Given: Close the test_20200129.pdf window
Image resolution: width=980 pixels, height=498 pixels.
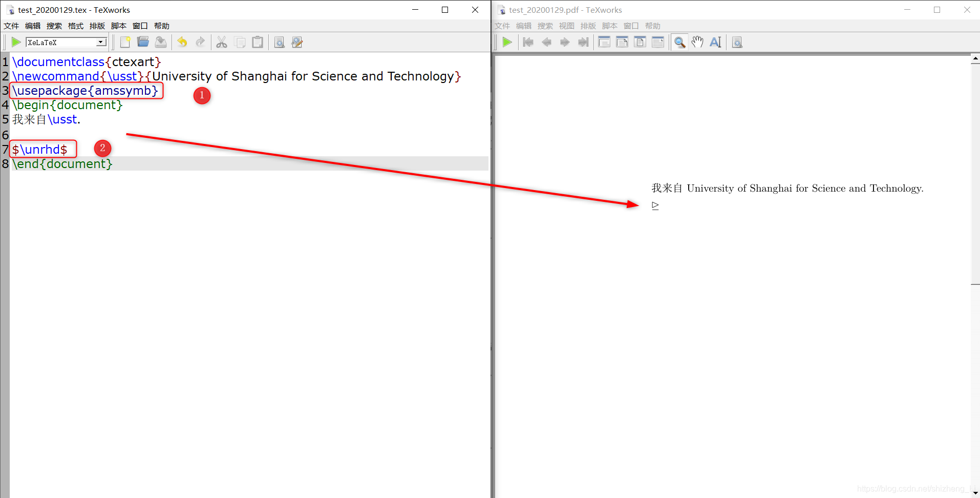Looking at the screenshot, I should (967, 10).
